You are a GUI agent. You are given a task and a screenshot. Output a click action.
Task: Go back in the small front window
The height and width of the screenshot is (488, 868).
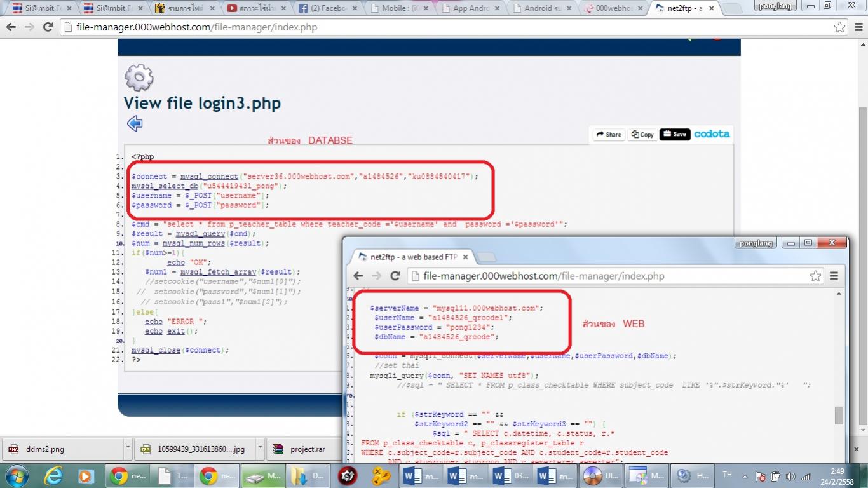point(358,276)
